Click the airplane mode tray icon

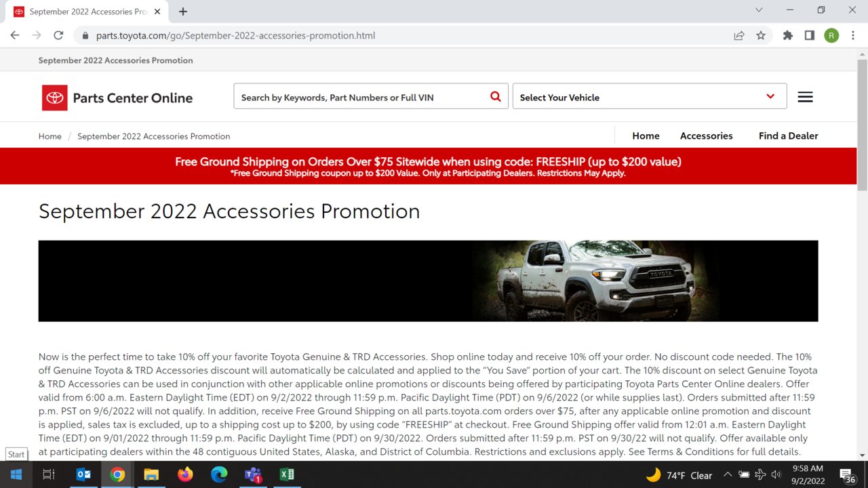point(760,475)
